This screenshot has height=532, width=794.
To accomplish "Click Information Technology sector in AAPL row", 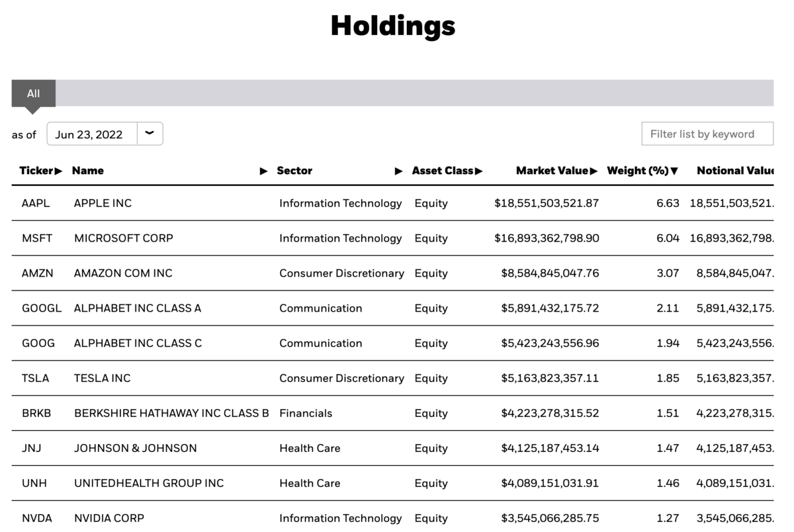I will [341, 203].
